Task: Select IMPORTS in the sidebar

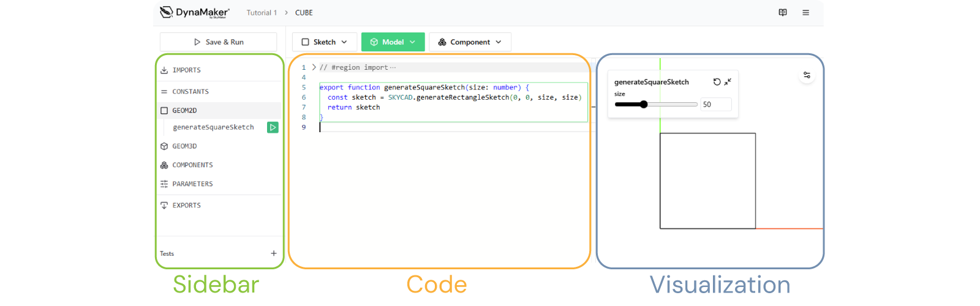Action: [x=186, y=70]
